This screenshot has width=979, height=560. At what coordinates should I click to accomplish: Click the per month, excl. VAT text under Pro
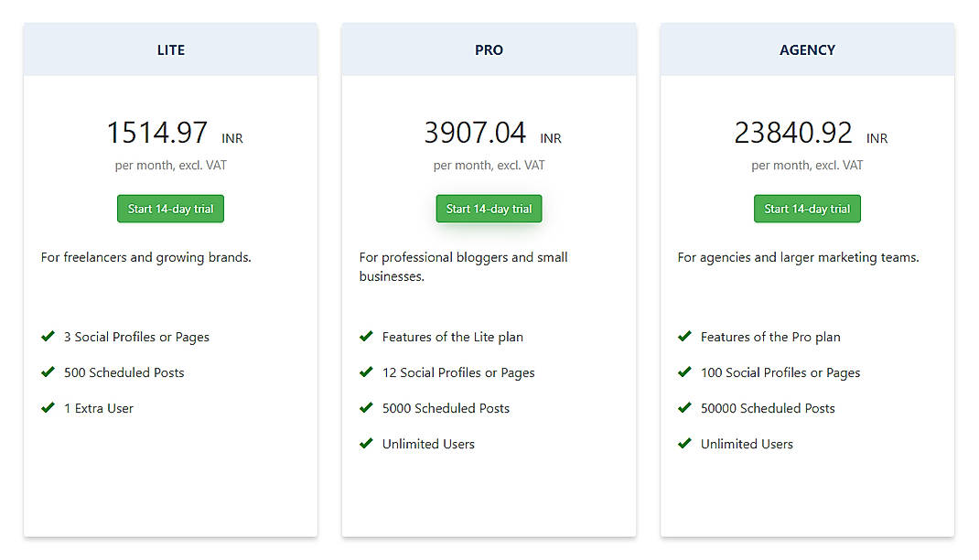pyautogui.click(x=489, y=166)
